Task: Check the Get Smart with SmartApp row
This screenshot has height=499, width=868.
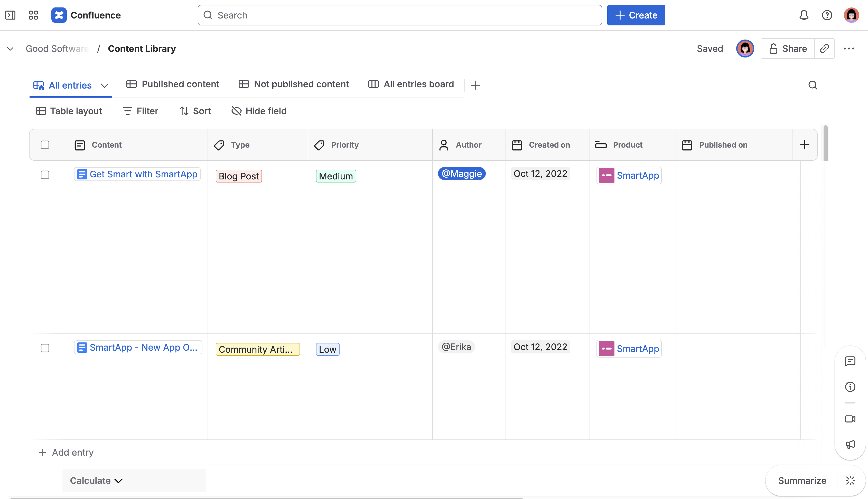Action: 45,175
